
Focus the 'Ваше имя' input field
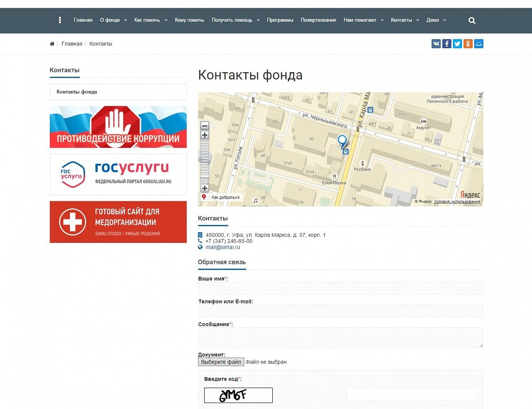point(340,288)
